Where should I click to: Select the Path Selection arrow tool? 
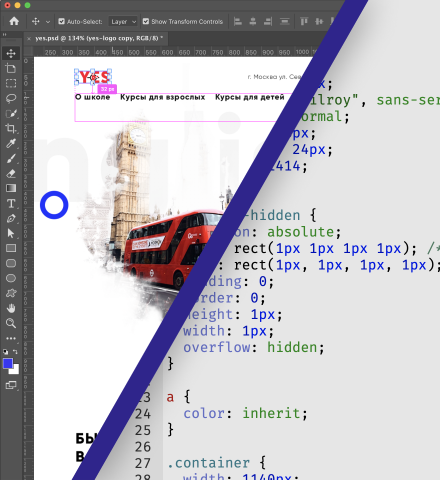(x=11, y=233)
